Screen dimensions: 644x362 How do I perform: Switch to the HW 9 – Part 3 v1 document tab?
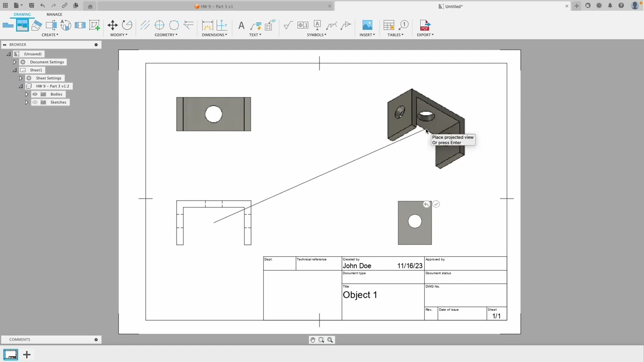tap(216, 6)
